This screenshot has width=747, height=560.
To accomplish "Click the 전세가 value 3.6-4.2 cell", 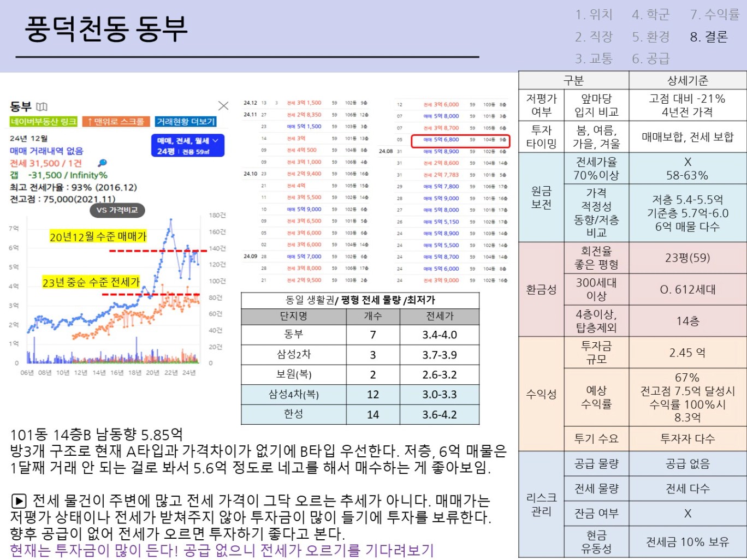I will click(440, 414).
